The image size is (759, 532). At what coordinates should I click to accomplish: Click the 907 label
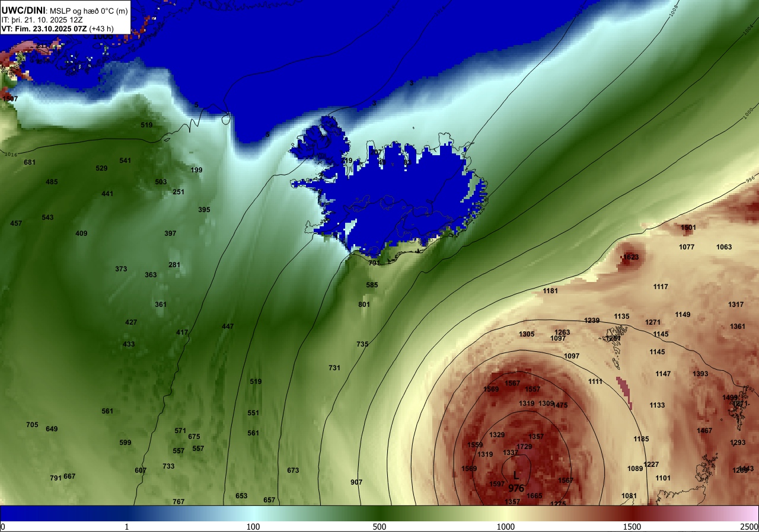pos(356,482)
